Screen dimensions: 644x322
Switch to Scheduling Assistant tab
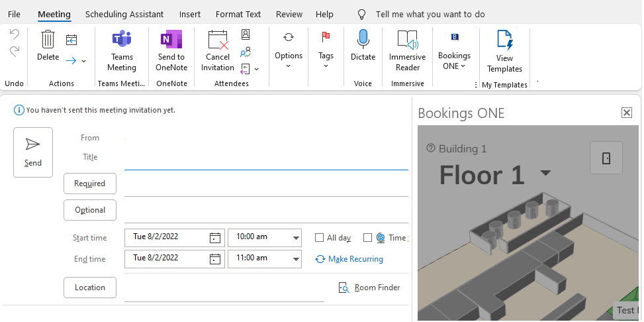[x=124, y=14]
